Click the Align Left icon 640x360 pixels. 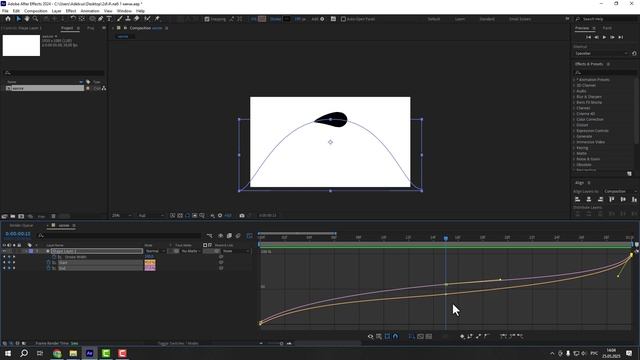[578, 199]
